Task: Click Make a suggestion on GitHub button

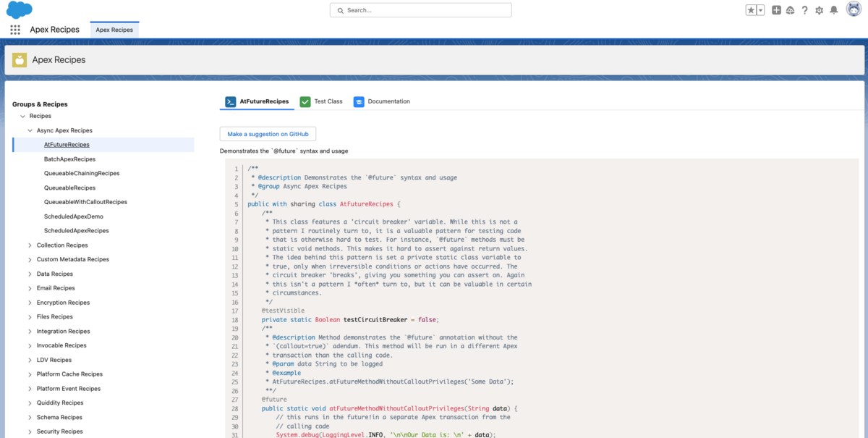Action: tap(268, 134)
